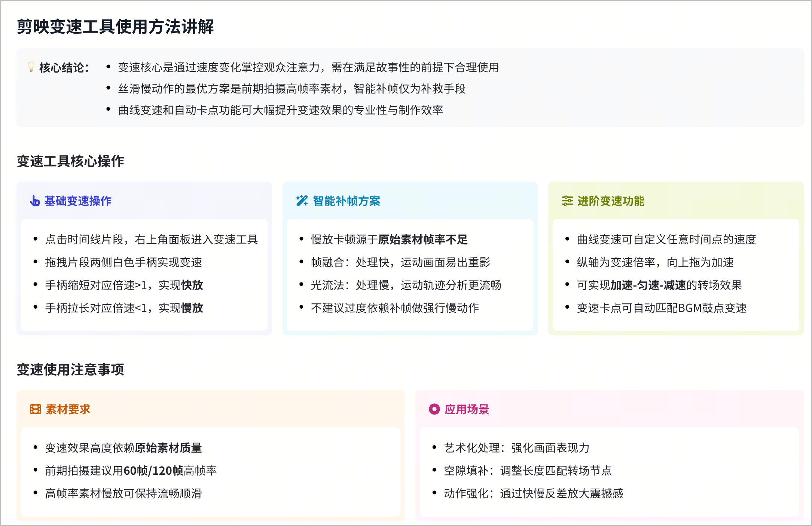Screen dimensions: 812x526
Task: Click the line 拖拽片段两侧白色手柄实现变速
Action: (x=123, y=262)
